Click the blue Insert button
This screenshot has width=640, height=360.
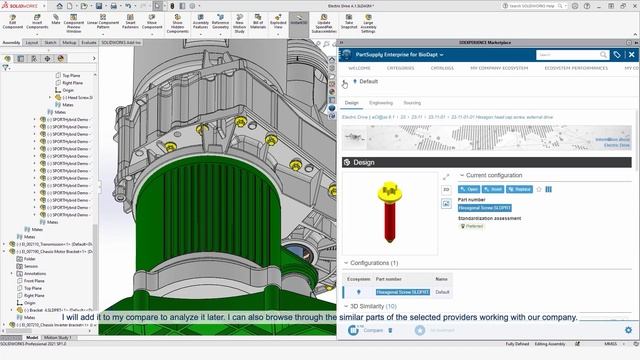(493, 189)
